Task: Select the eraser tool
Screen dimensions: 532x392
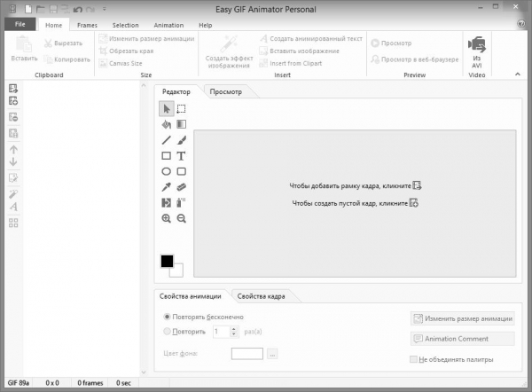Action: [181, 187]
